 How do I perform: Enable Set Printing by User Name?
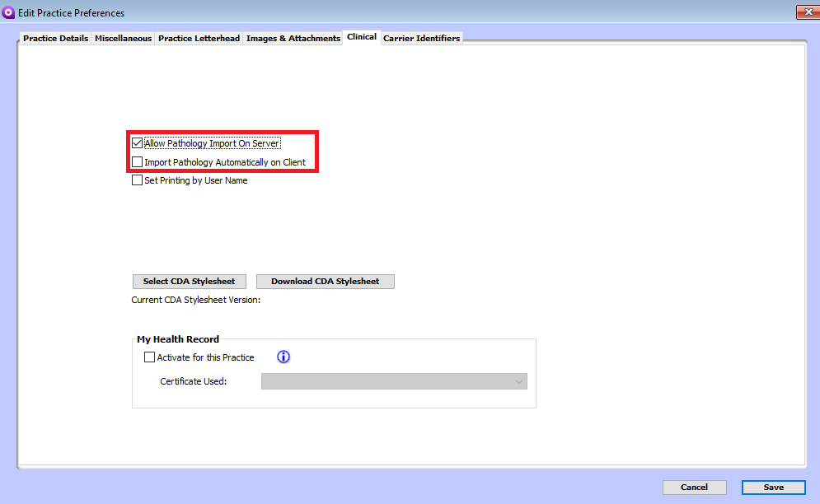137,180
